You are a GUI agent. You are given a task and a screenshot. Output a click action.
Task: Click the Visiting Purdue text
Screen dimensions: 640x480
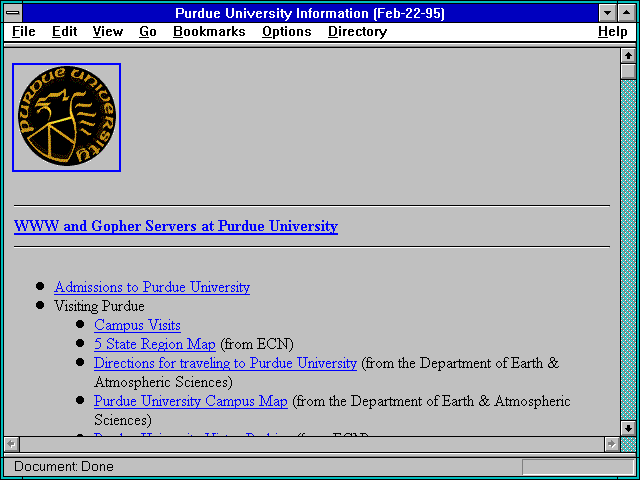99,306
